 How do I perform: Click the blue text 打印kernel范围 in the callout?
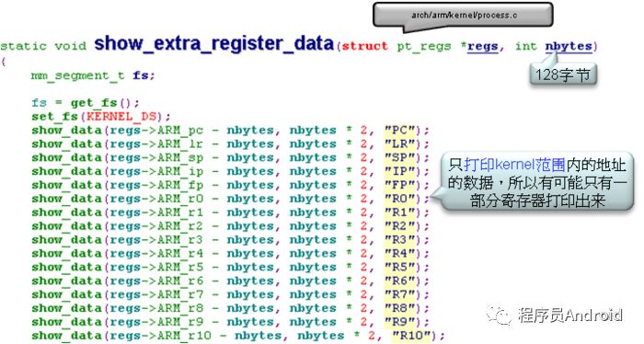(514, 165)
